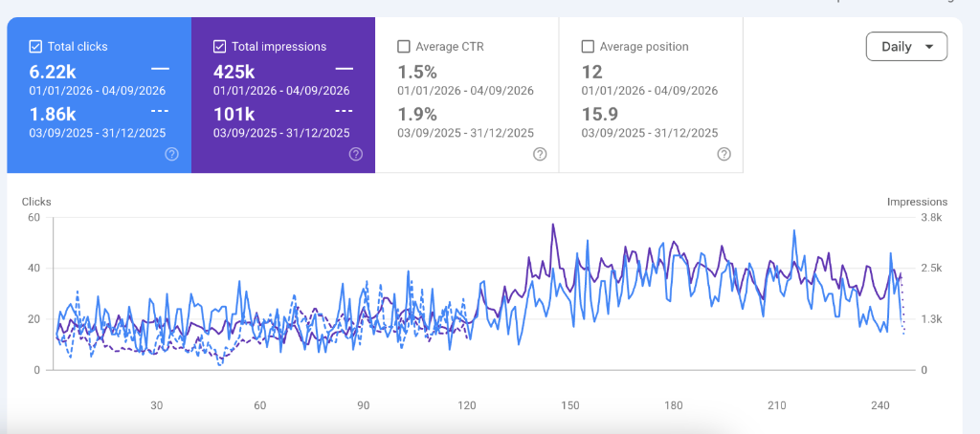The width and height of the screenshot is (980, 434).
Task: Select the 1.9% previous CTR value
Action: coord(417,115)
